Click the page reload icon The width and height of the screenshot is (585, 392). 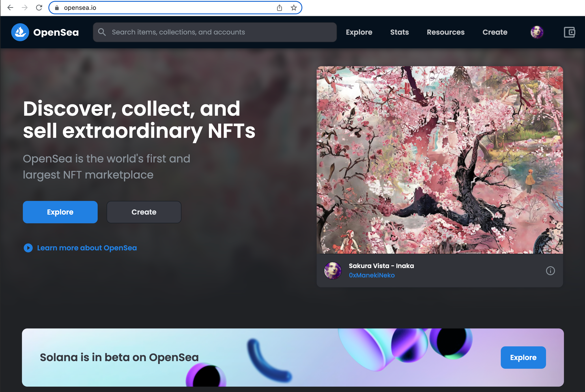click(x=39, y=8)
